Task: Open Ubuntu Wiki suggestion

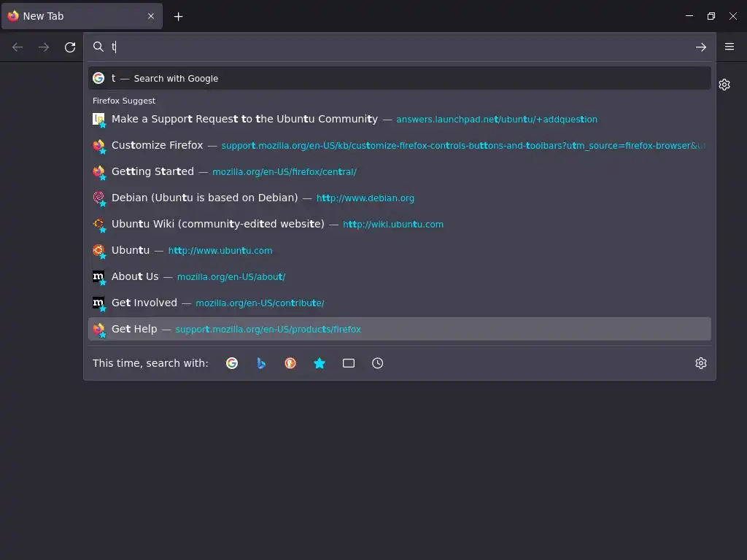Action: 399,224
